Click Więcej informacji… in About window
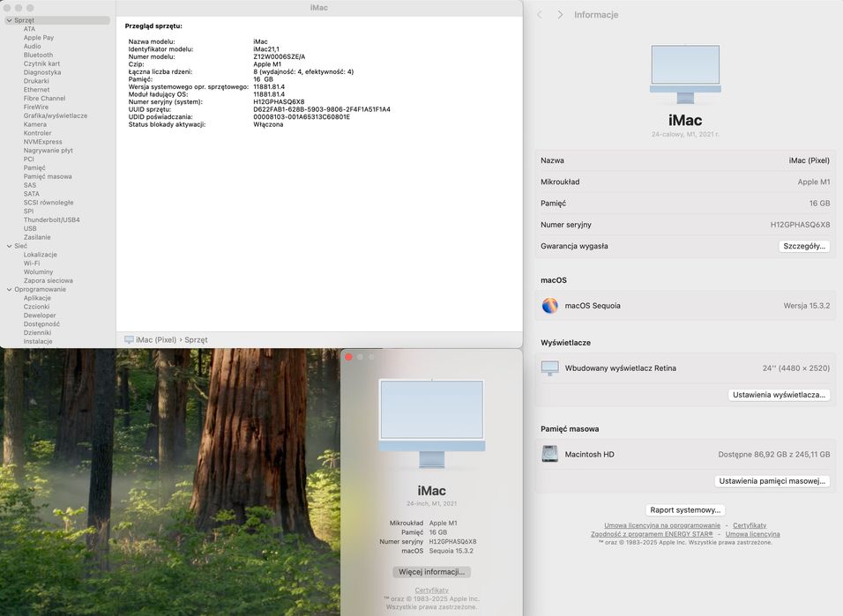 tap(432, 572)
